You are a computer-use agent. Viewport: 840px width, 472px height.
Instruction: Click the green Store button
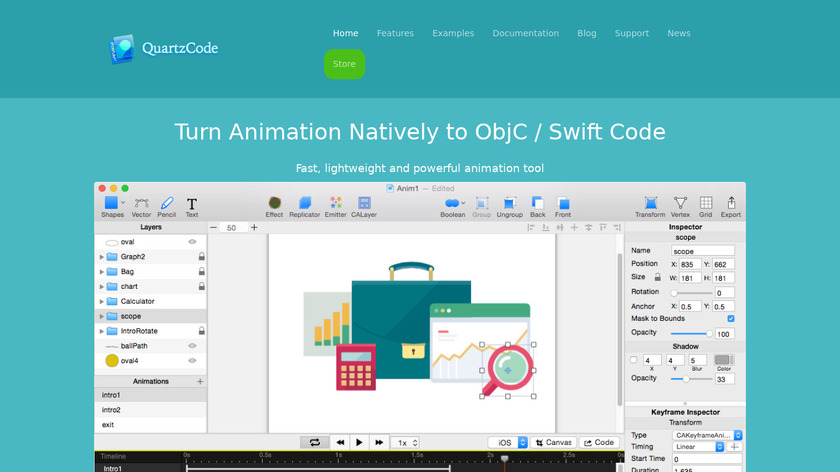point(344,64)
